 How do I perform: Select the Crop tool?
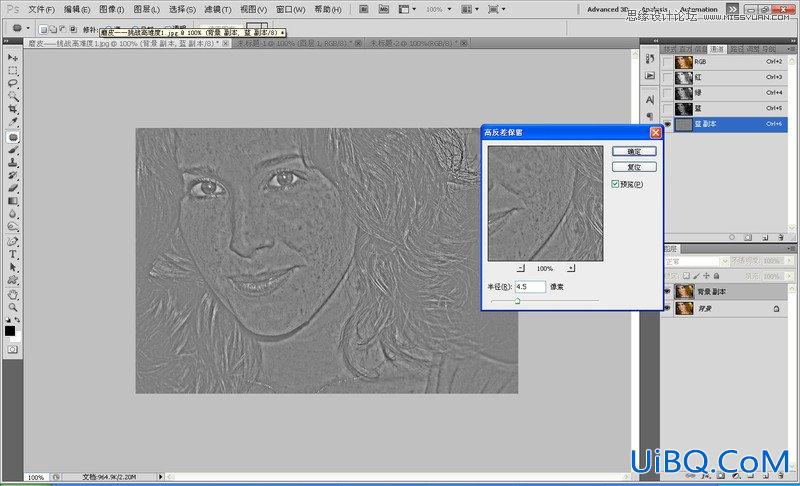[13, 109]
